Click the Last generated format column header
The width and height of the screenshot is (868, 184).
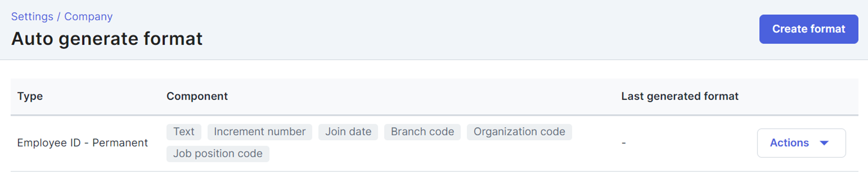point(680,96)
